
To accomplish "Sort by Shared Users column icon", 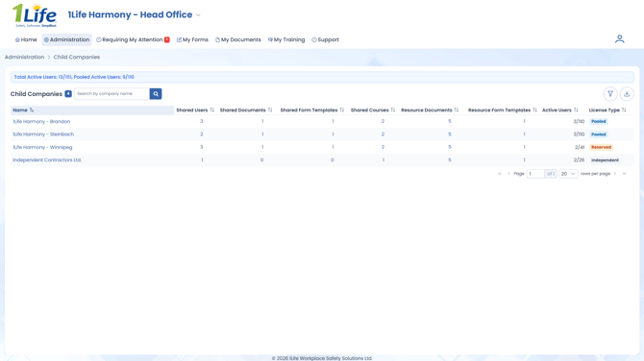I will (211, 110).
